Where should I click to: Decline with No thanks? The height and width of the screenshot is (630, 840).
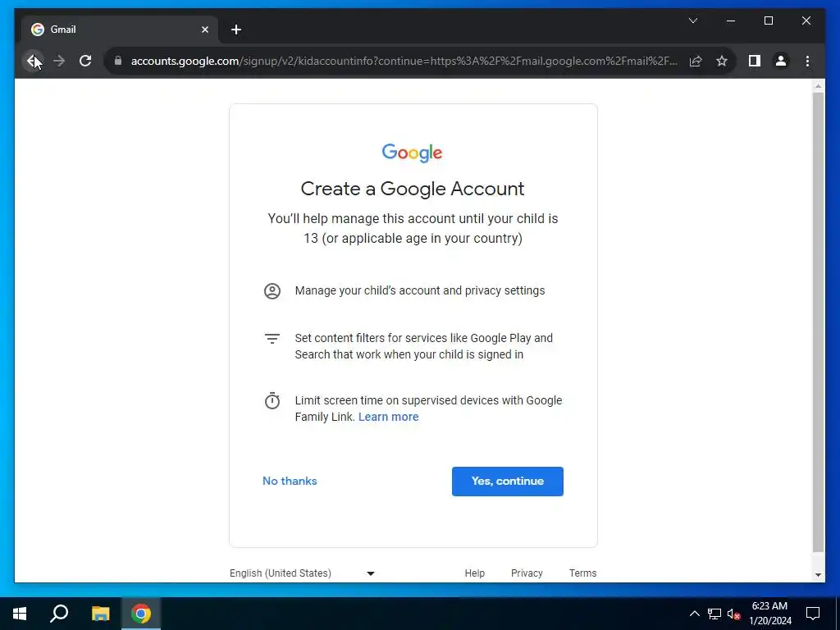click(290, 481)
